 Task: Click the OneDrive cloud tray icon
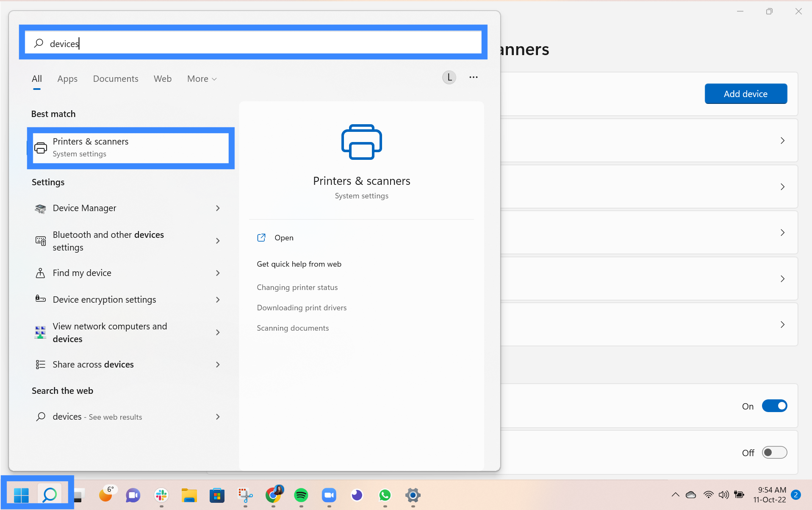691,495
